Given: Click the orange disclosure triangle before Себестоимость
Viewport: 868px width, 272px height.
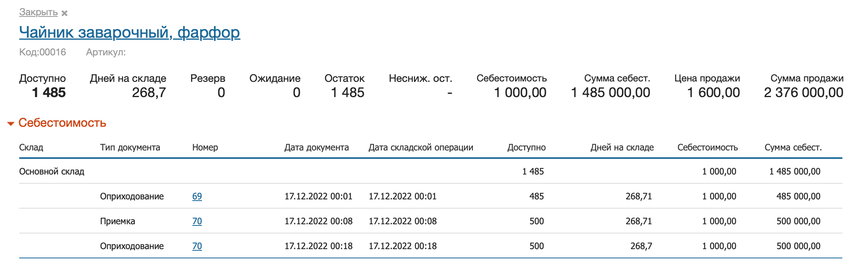Looking at the screenshot, I should (11, 123).
